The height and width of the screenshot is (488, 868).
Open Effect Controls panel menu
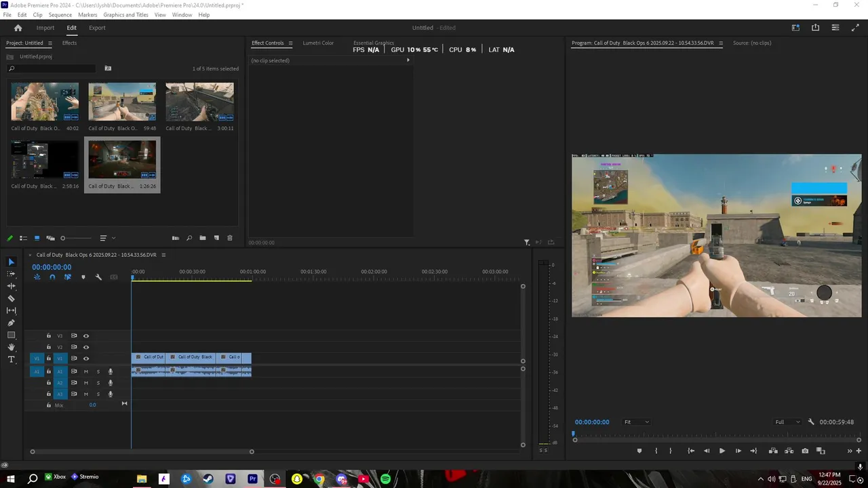click(290, 43)
